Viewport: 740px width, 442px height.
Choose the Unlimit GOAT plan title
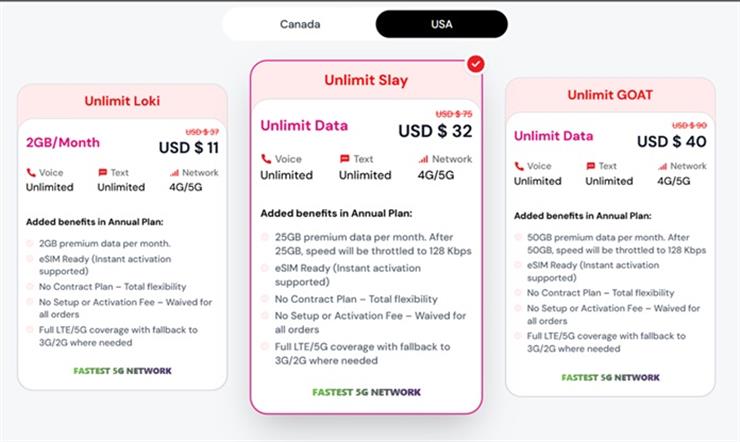610,95
